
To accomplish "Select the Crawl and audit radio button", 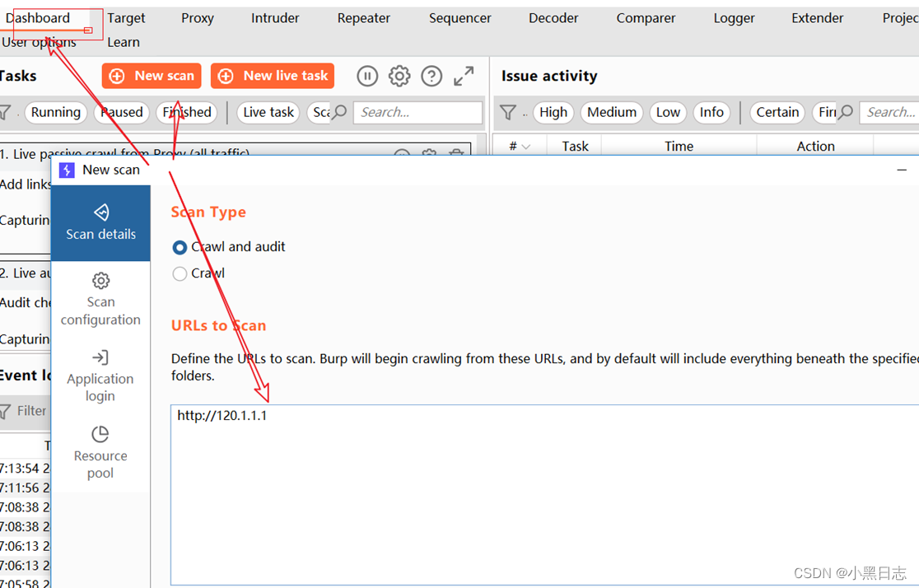I will pyautogui.click(x=180, y=247).
